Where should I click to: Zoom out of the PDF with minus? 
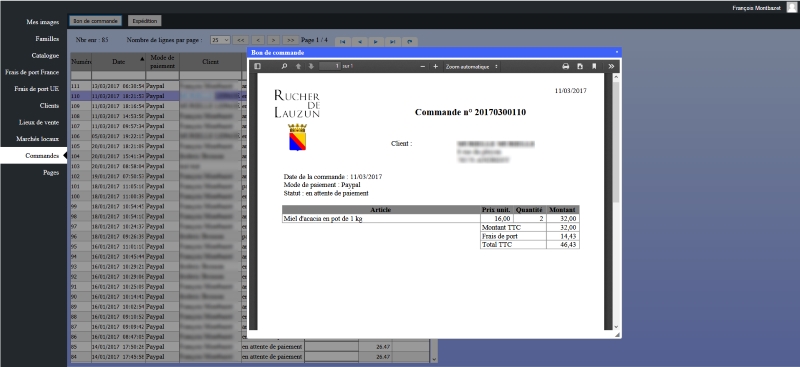coord(422,66)
